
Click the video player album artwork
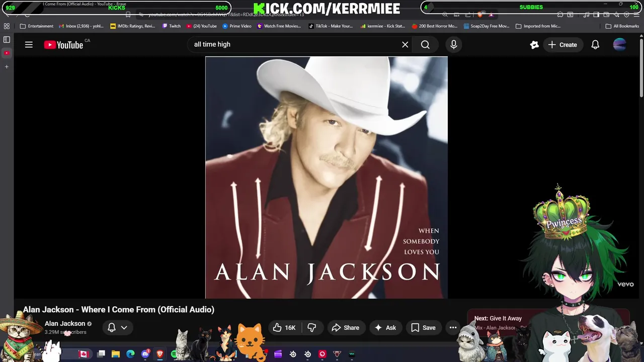tap(326, 177)
